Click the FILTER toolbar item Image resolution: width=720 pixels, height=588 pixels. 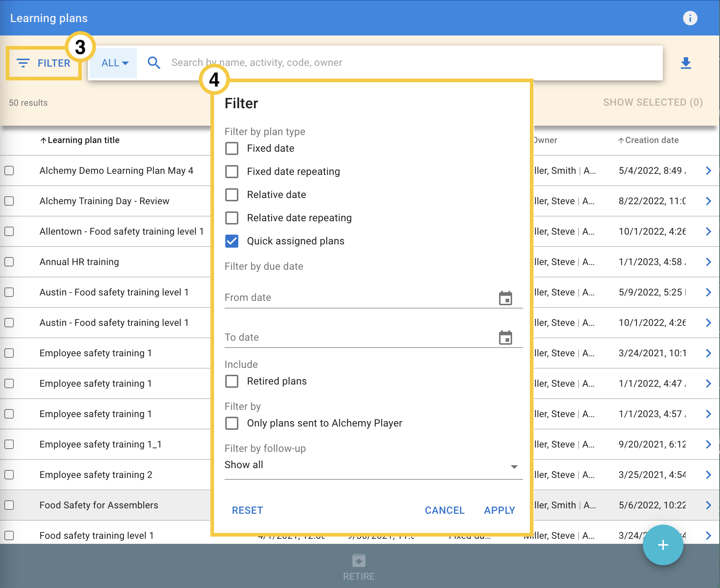(44, 63)
